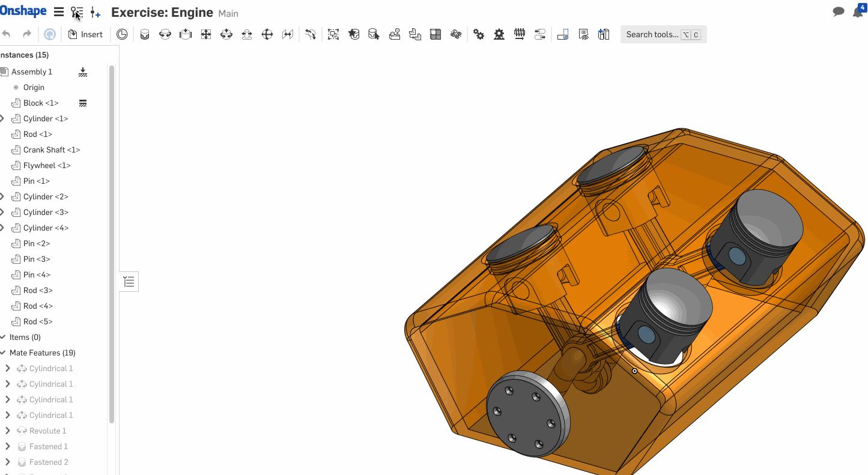The width and height of the screenshot is (868, 475).
Task: Click the Animate clock icon in toolbar
Action: tap(122, 35)
